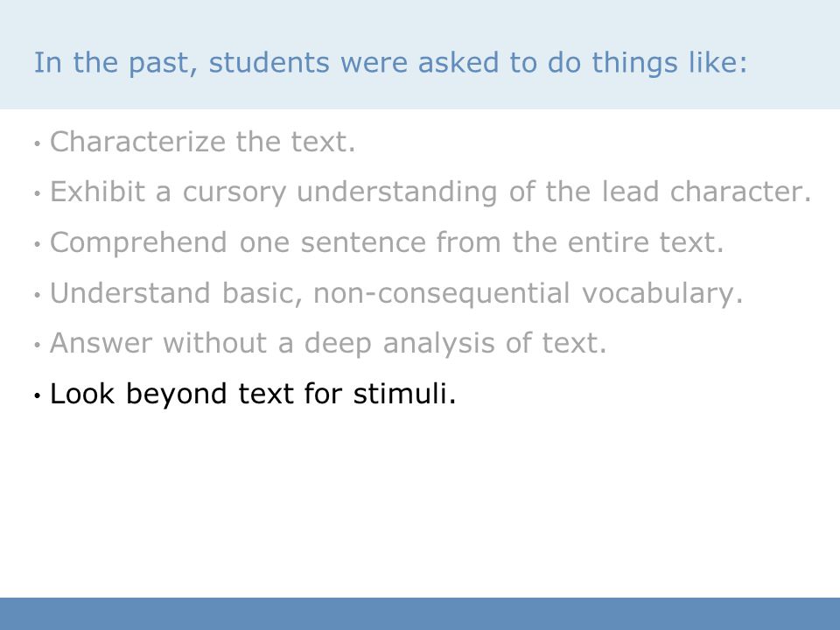Click the bullet dot before 'Exhibit a cursory'
Viewport: 840px width, 630px height.
pos(37,193)
